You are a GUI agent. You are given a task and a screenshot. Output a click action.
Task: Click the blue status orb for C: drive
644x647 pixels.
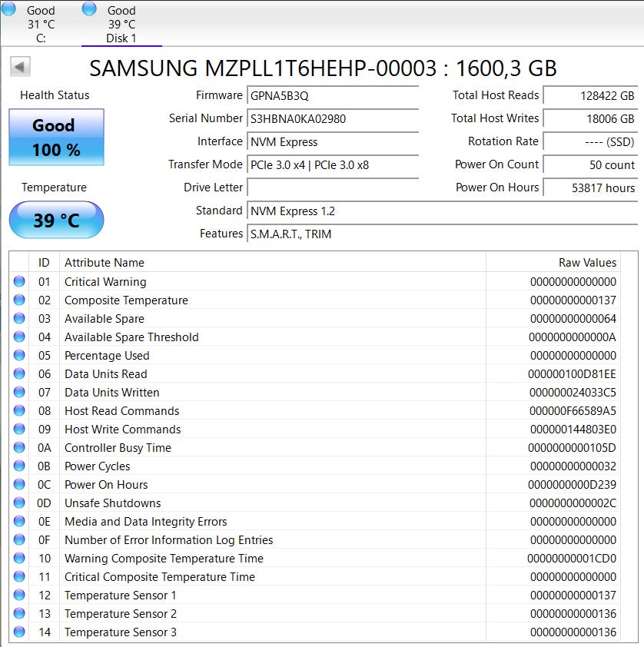coord(10,9)
